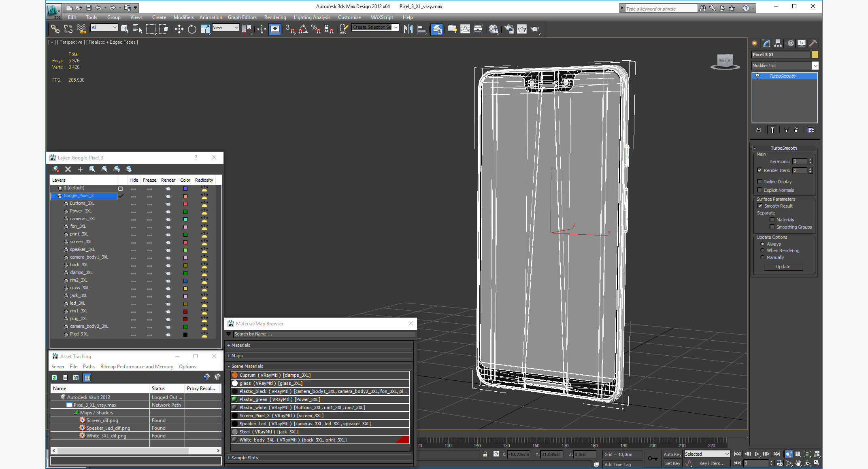
Task: Open Bitmap Performance and Memory menu
Action: tap(137, 367)
